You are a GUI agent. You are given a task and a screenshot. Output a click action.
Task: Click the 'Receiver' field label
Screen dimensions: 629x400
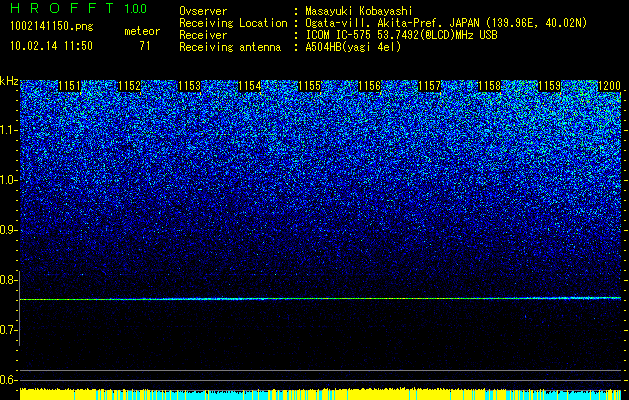click(x=203, y=35)
